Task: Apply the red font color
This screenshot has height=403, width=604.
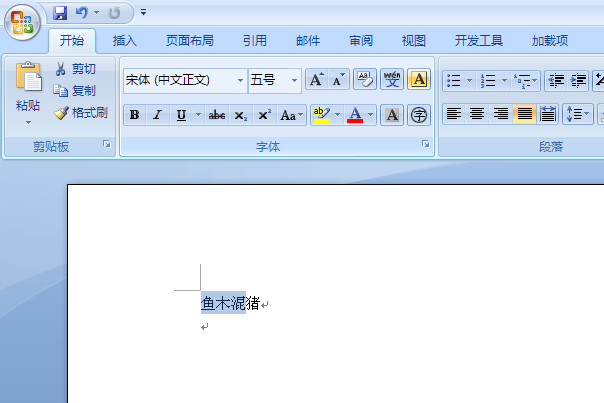Action: point(355,115)
